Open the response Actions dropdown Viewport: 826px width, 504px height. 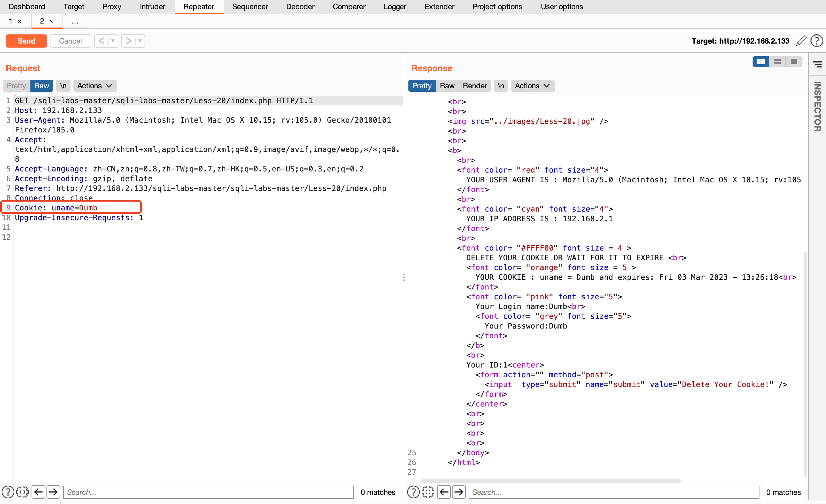[532, 86]
